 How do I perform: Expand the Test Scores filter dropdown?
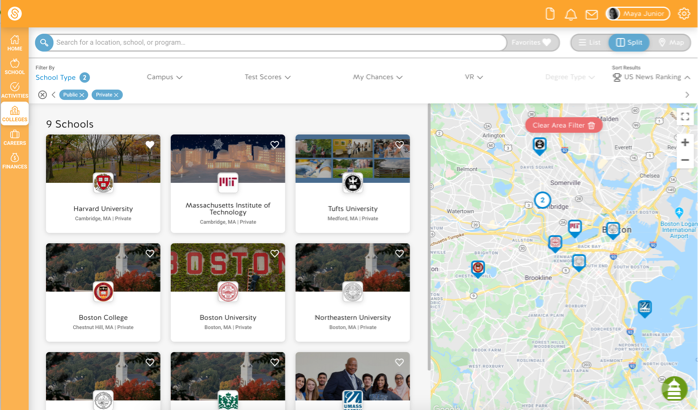267,77
